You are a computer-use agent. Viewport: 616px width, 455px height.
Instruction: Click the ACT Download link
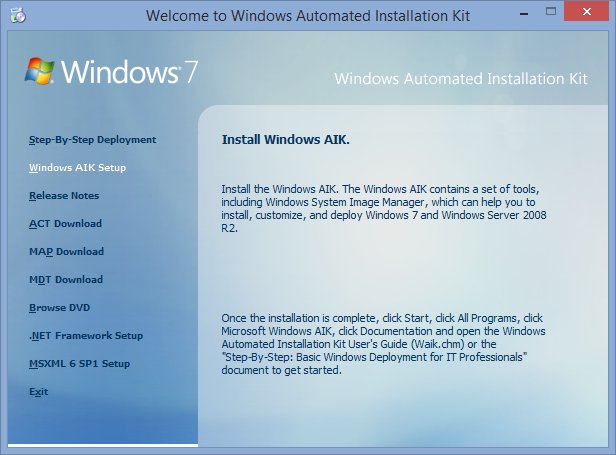[65, 224]
